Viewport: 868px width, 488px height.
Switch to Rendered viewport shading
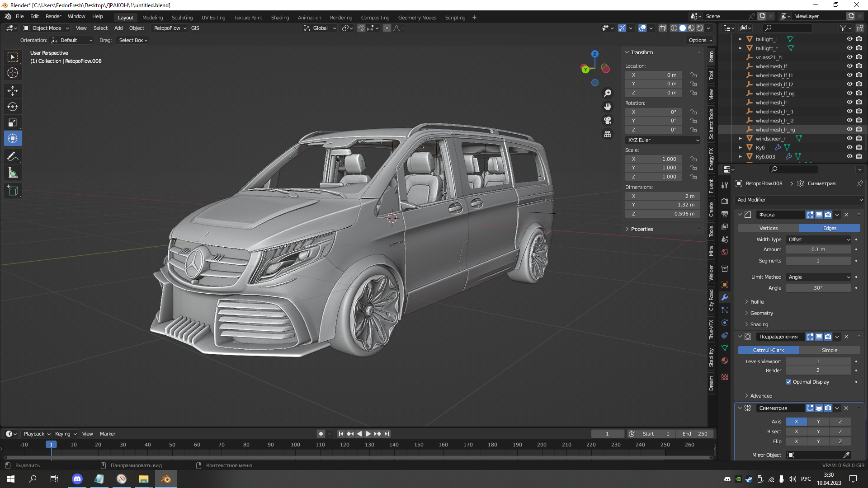[x=700, y=28]
